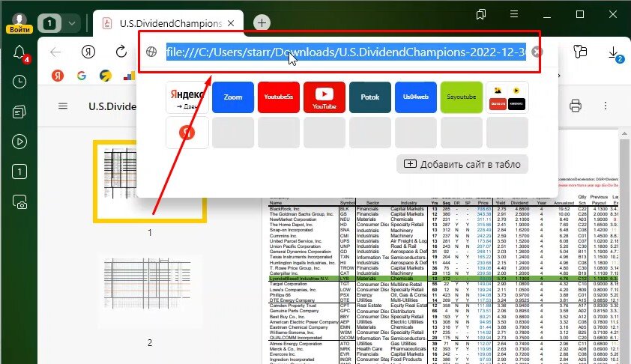Open the sidebar open-tabs counter icon
The image size is (631, 364).
coord(19,172)
